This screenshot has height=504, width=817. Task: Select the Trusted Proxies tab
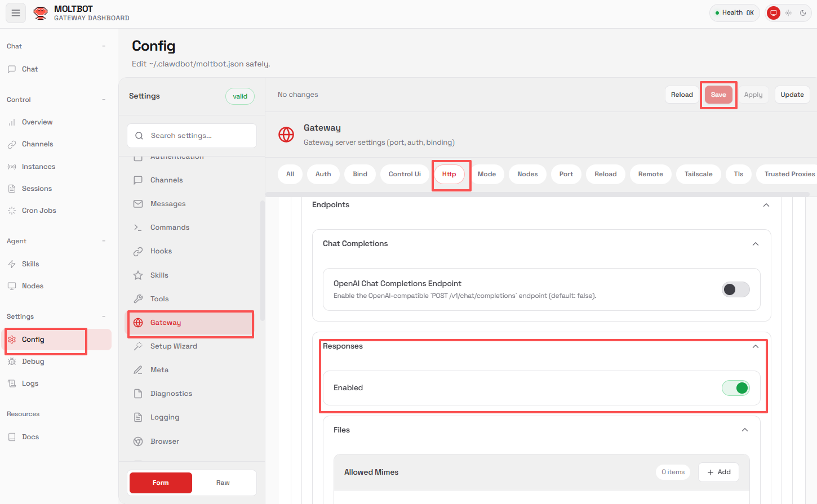tap(787, 174)
